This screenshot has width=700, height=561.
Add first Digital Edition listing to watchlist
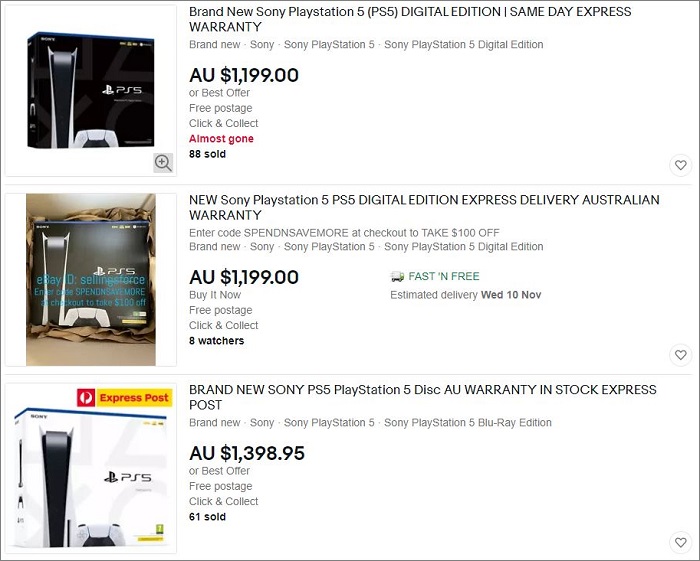click(680, 165)
